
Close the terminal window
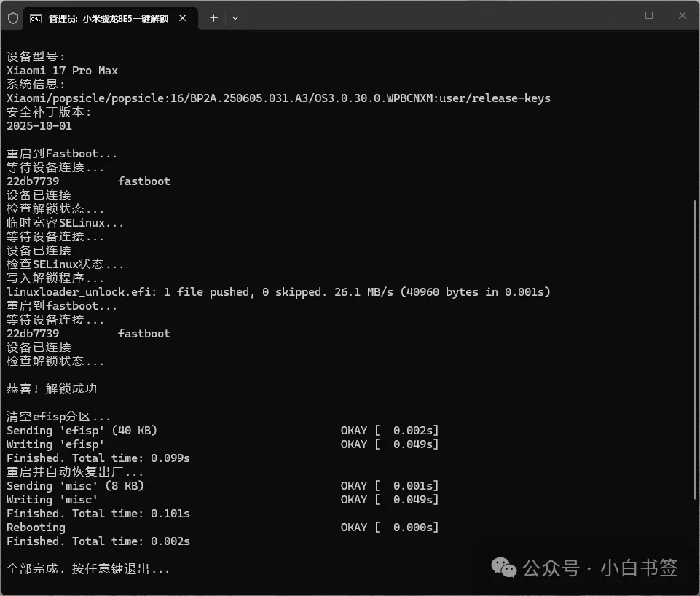[x=683, y=15]
